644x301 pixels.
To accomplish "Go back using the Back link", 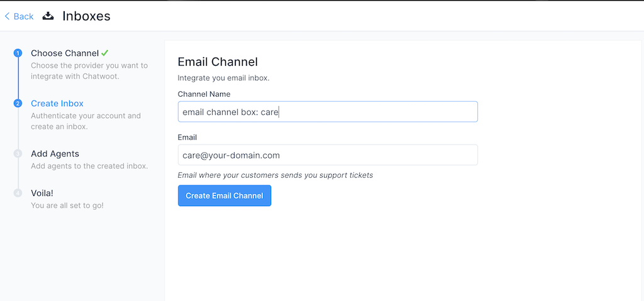I will (x=19, y=16).
